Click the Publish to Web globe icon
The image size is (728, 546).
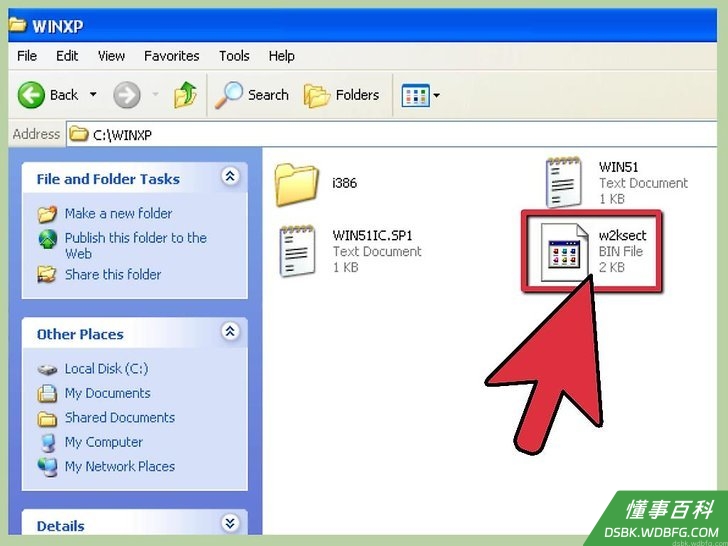[47, 239]
